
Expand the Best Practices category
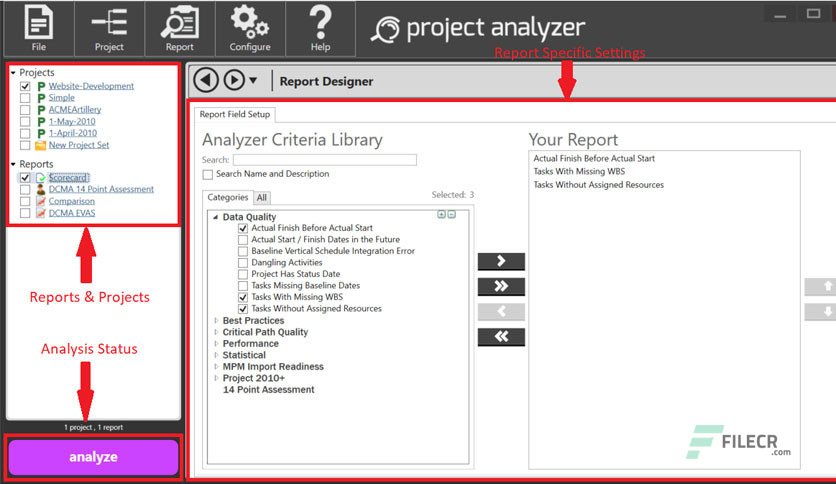coord(216,320)
